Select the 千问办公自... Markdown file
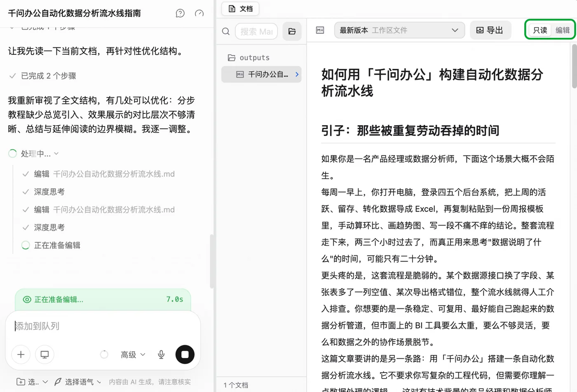The width and height of the screenshot is (577, 392). tap(261, 74)
